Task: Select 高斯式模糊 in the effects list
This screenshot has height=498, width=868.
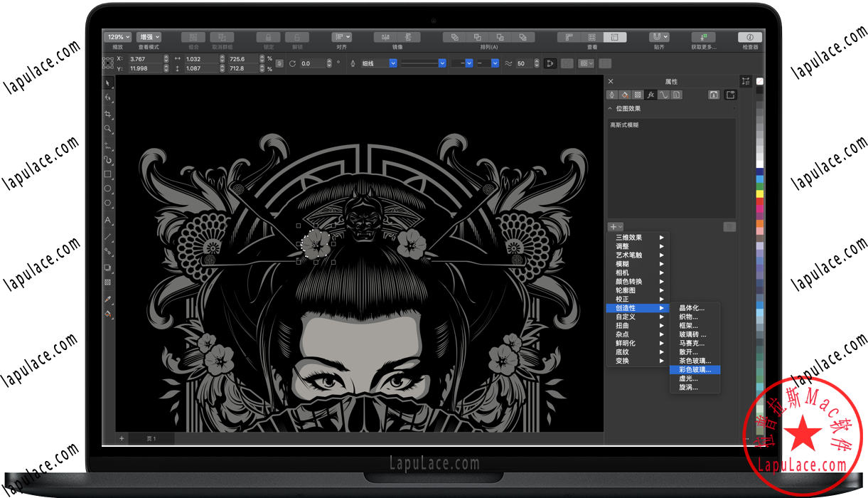Action: pyautogui.click(x=624, y=125)
